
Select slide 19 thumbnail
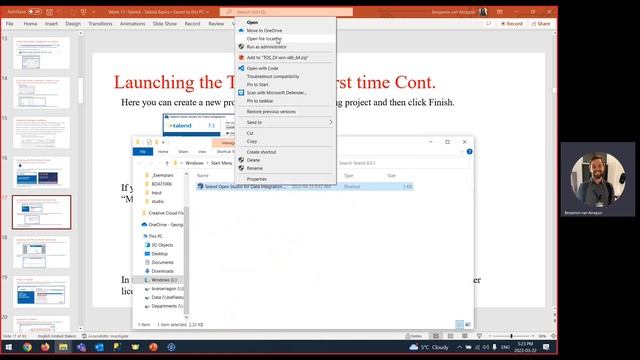[x=41, y=292]
